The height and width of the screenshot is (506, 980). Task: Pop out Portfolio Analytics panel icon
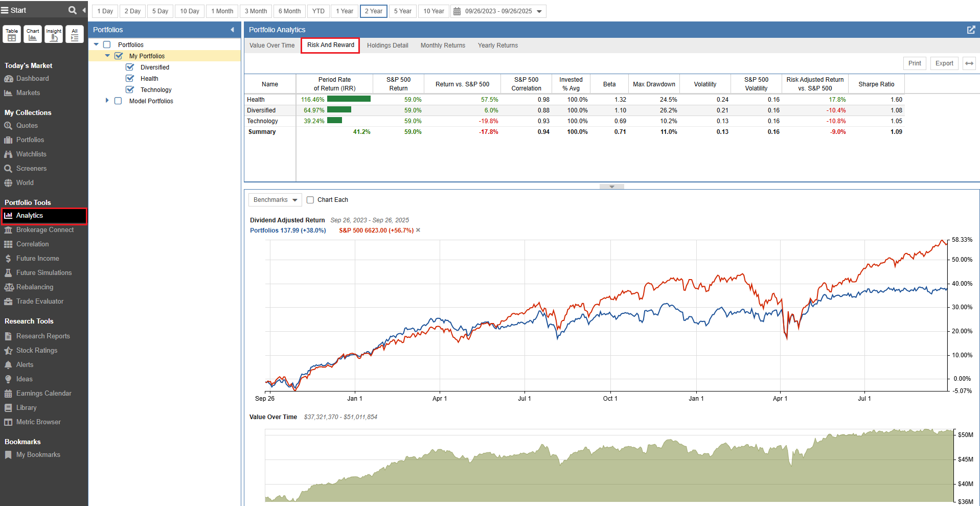coord(971,30)
